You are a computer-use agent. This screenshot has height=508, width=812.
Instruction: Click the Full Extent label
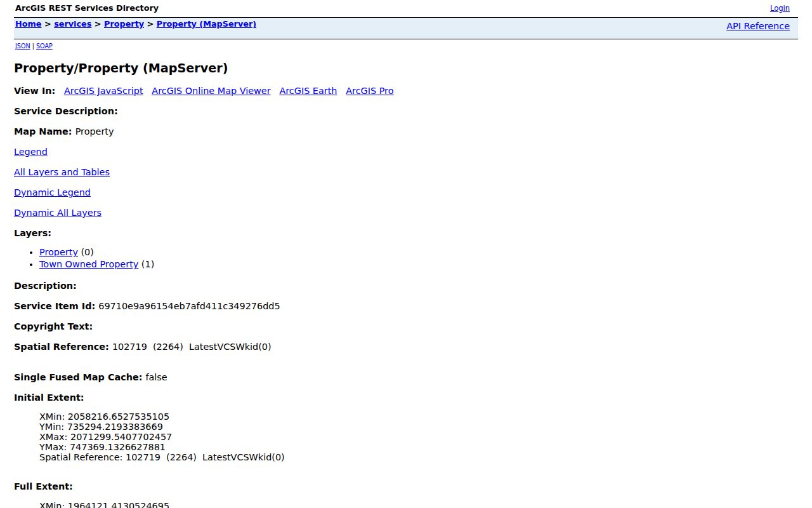pyautogui.click(x=43, y=486)
